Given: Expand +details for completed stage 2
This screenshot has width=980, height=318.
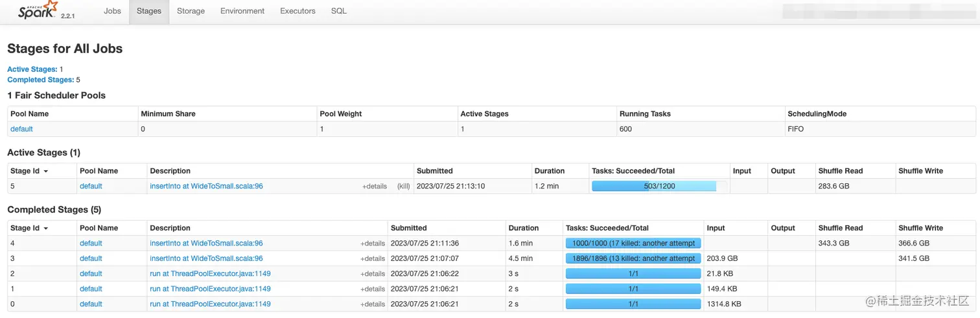Looking at the screenshot, I should [x=373, y=274].
